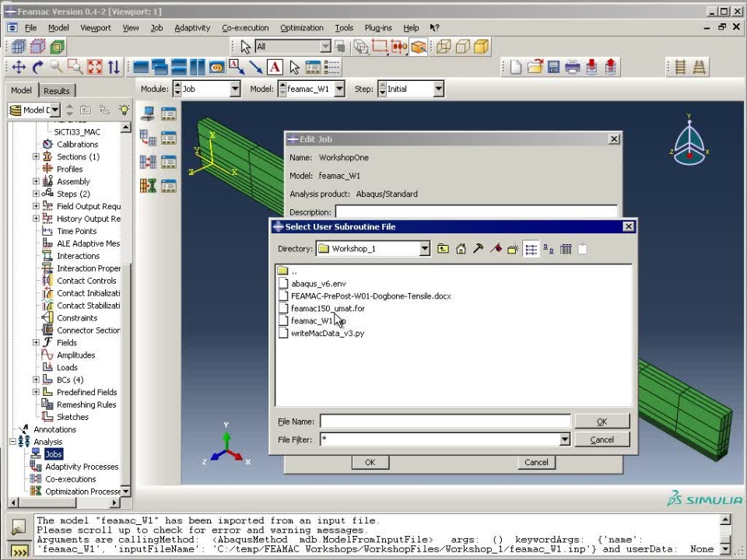Toggle the hidden-line render style

click(x=462, y=47)
